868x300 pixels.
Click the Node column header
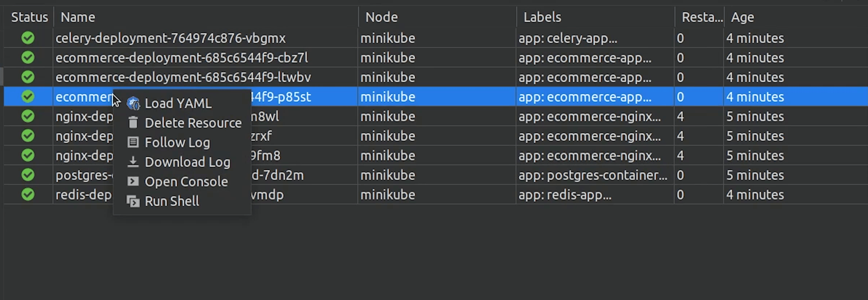pos(381,17)
